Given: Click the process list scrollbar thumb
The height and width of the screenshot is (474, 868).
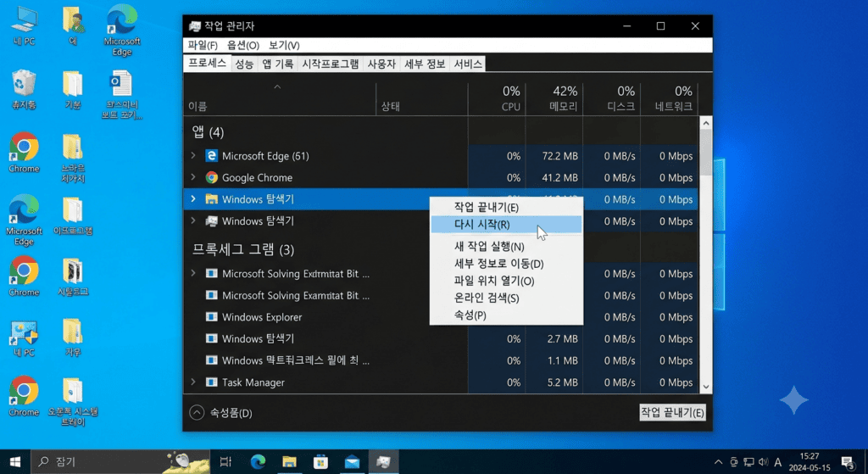Looking at the screenshot, I should tap(706, 153).
